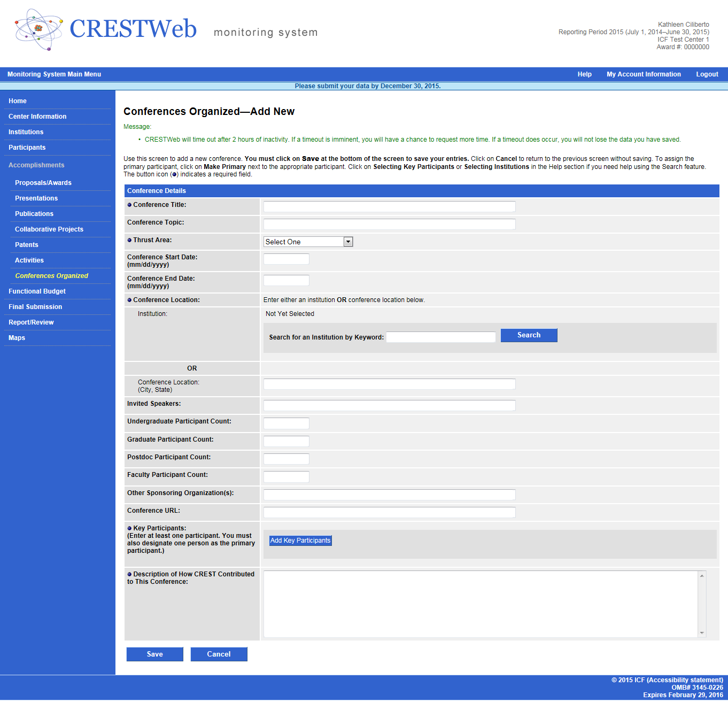728x702 pixels.
Task: Open Collaborative Projects subsection
Action: 49,229
